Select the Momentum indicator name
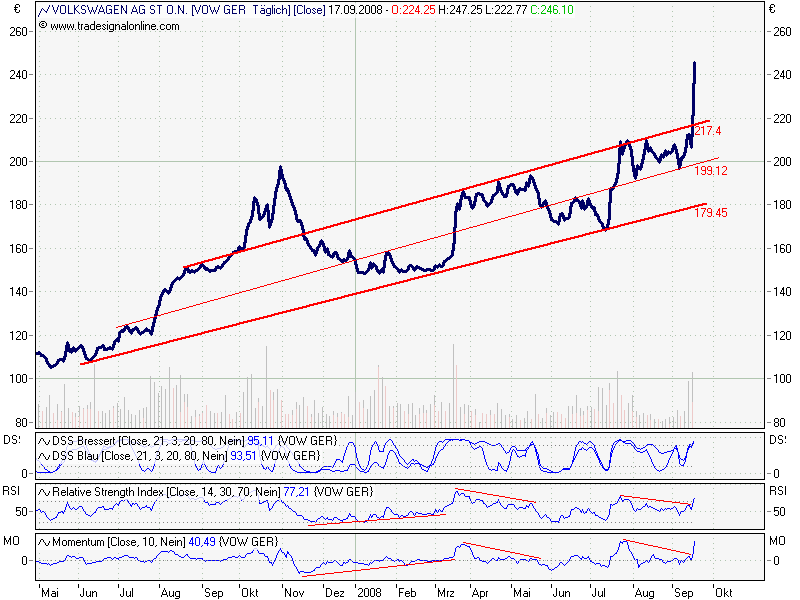The image size is (800, 600). tap(78, 542)
